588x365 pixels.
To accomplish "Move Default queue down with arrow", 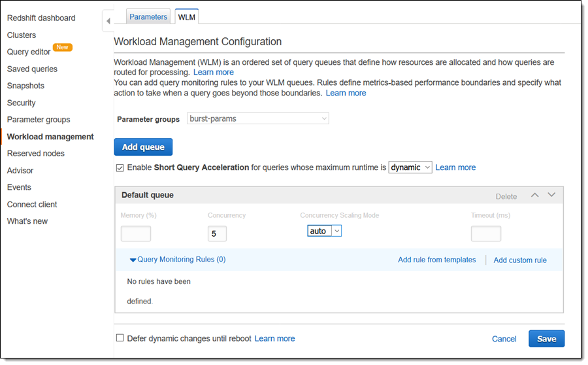I will 551,195.
